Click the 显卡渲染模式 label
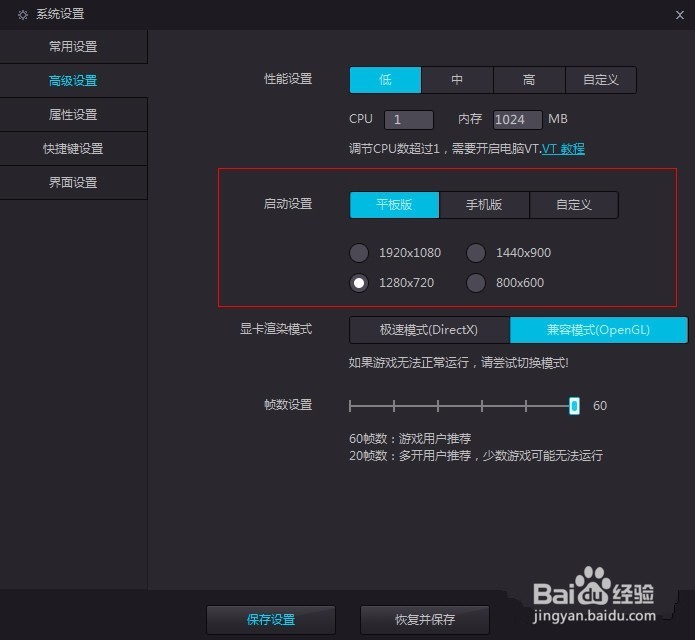The image size is (695, 640). [x=276, y=329]
